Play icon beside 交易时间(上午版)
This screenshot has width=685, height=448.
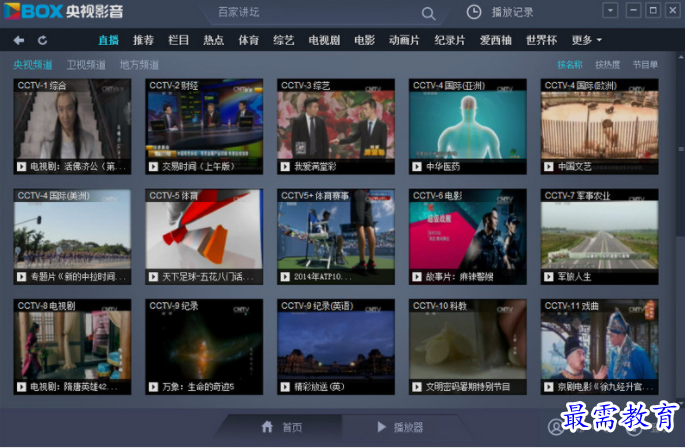pyautogui.click(x=153, y=167)
